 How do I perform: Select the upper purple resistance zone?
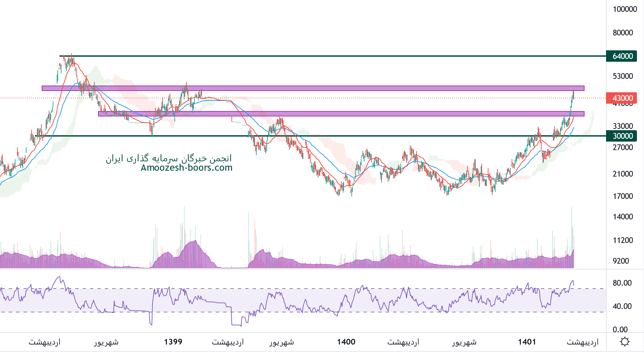pos(312,88)
